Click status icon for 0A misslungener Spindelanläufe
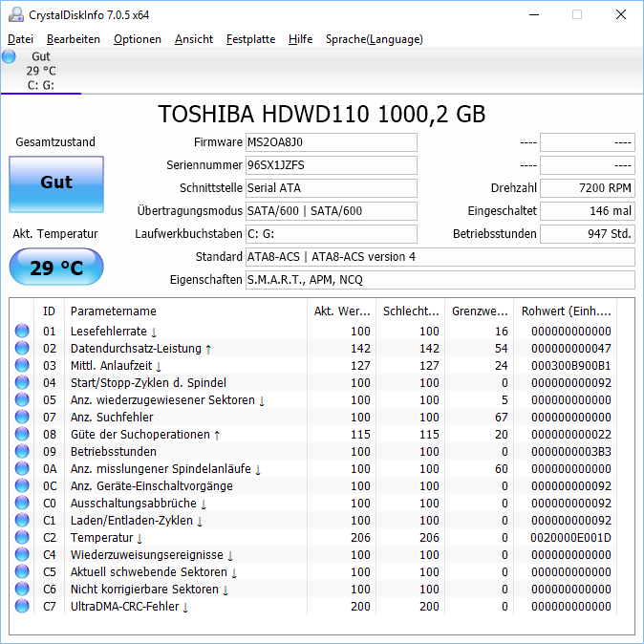 coord(22,469)
